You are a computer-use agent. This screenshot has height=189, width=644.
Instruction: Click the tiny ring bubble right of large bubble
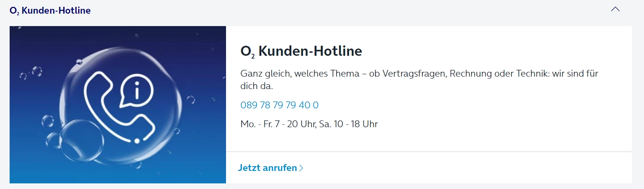click(191, 99)
